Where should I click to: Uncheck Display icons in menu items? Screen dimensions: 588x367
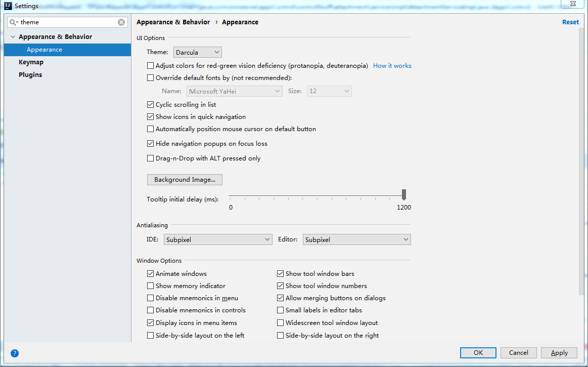click(x=150, y=322)
